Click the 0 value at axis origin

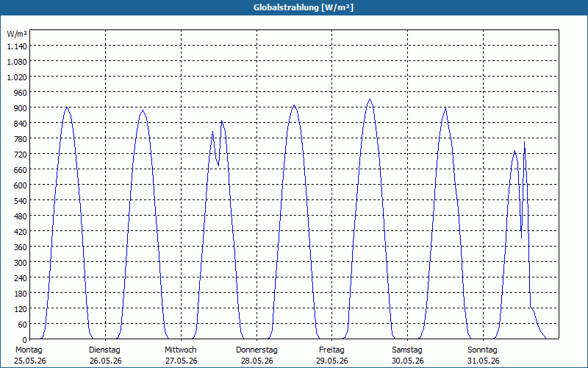pos(24,339)
